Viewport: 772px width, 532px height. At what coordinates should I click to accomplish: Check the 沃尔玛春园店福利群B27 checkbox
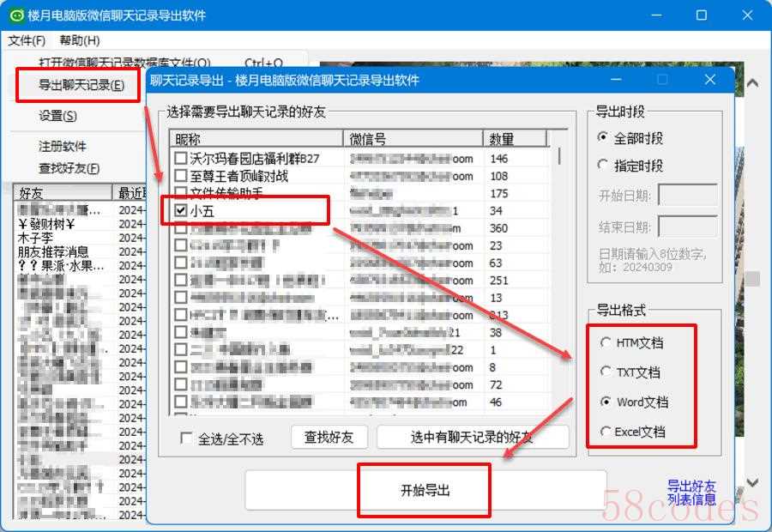[x=181, y=158]
